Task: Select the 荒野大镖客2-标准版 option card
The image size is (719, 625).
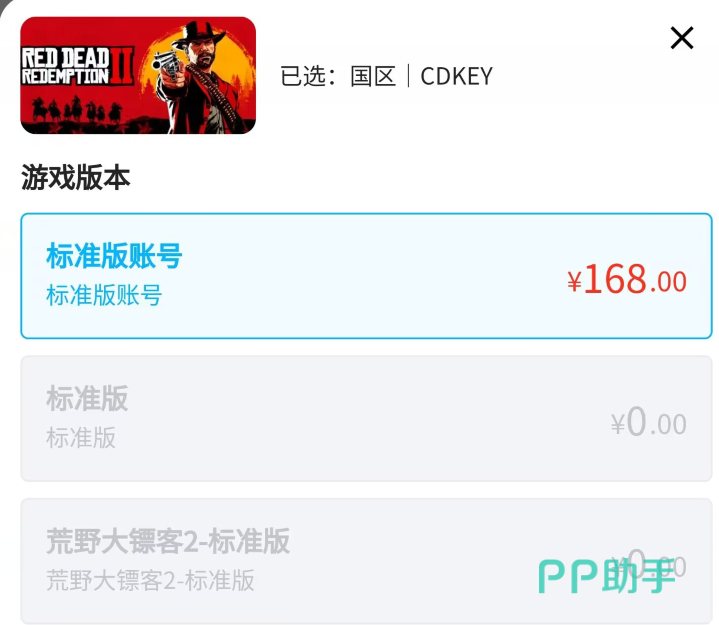Action: coord(366,561)
